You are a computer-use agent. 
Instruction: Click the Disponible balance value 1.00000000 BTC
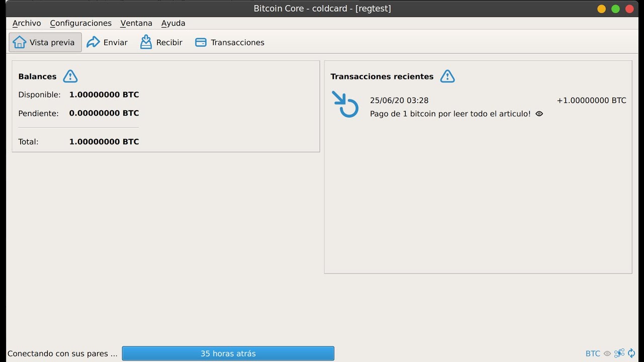(104, 95)
